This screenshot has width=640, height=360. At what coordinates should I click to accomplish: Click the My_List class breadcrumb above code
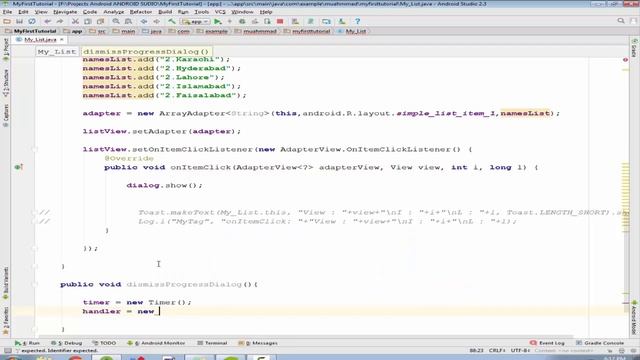tap(57, 52)
